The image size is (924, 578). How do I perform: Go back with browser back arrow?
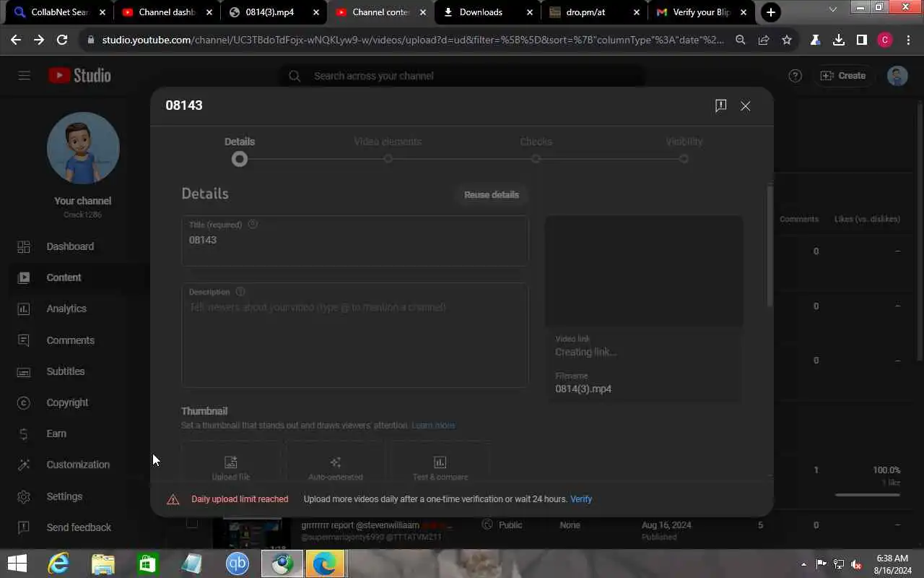pyautogui.click(x=16, y=40)
